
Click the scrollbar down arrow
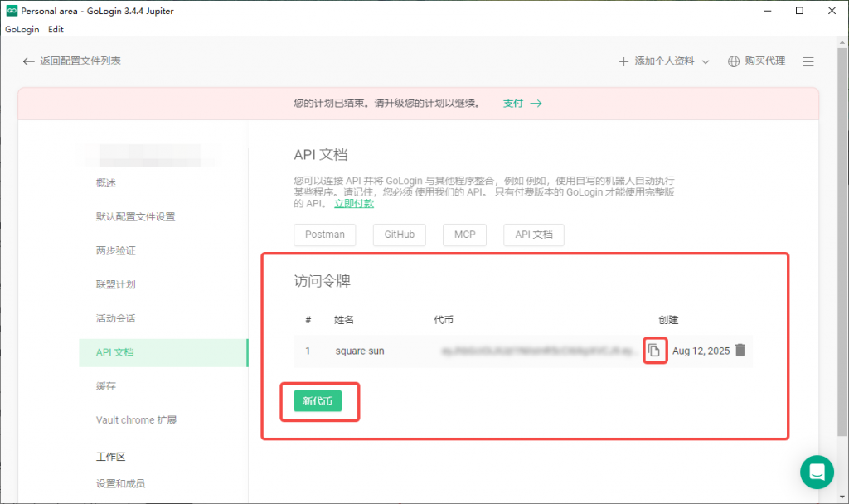tap(842, 497)
